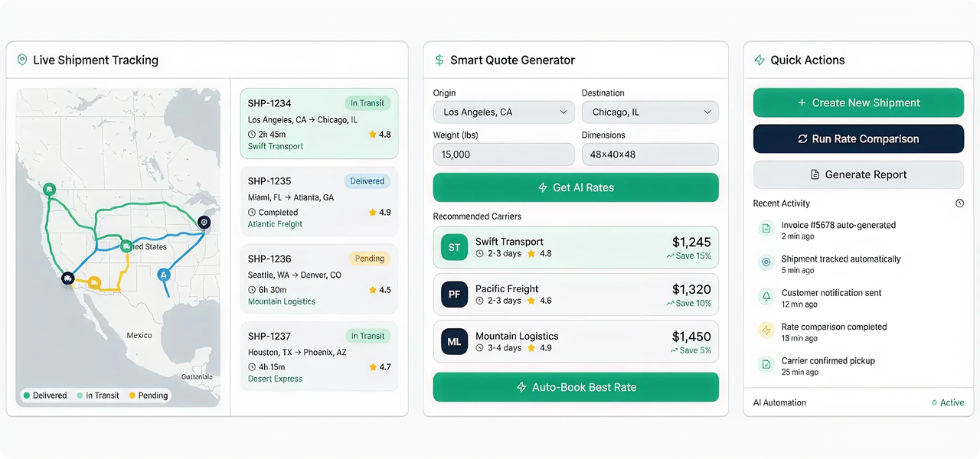The image size is (980, 459).
Task: Click the Mountain Logistics ML badge
Action: tap(454, 342)
